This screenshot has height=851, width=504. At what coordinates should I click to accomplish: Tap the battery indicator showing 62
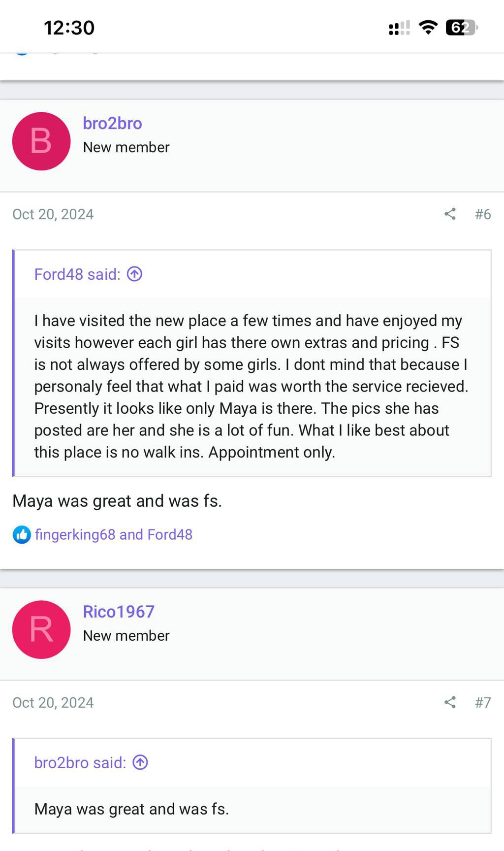[461, 28]
